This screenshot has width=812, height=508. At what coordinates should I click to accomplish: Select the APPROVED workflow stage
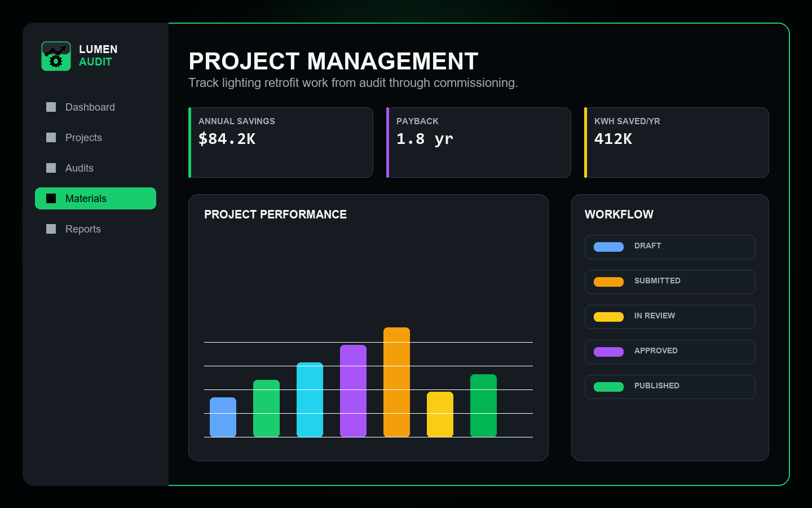coord(670,352)
